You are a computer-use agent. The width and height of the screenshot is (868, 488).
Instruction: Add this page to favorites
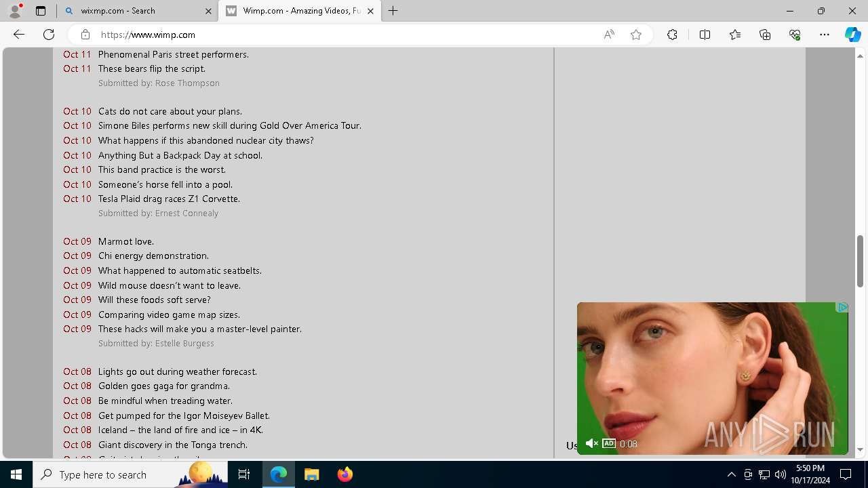coord(636,35)
